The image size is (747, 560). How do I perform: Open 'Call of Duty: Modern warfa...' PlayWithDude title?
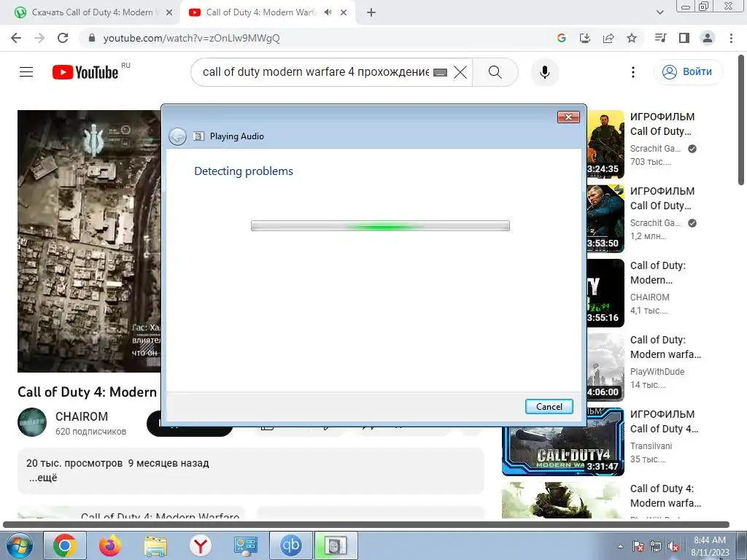tap(665, 347)
